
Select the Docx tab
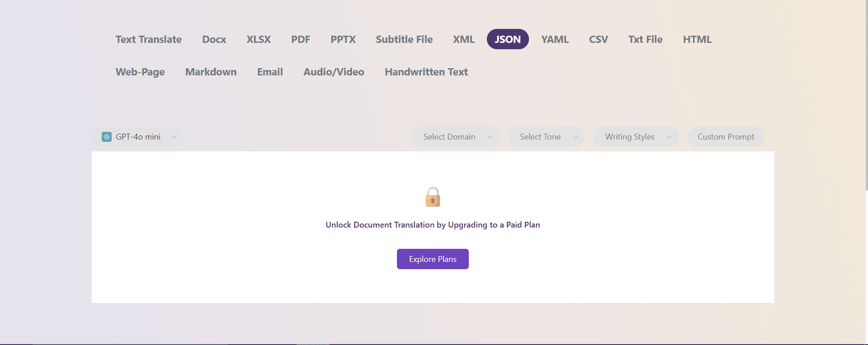pos(214,39)
